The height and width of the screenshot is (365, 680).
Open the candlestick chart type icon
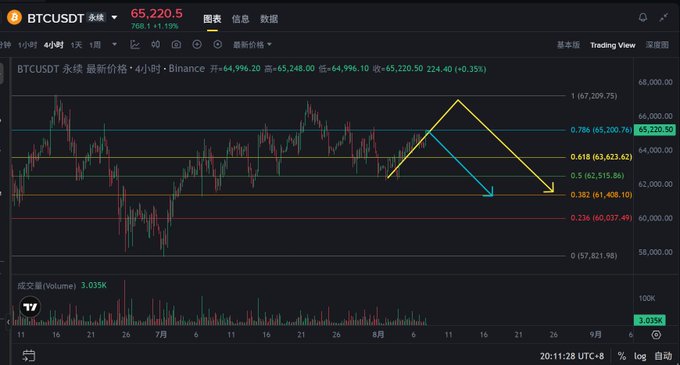[156, 44]
